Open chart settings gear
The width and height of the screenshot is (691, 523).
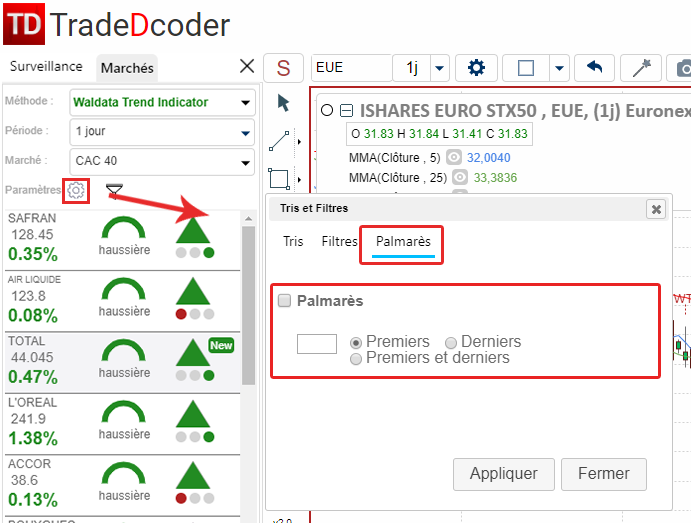(476, 68)
